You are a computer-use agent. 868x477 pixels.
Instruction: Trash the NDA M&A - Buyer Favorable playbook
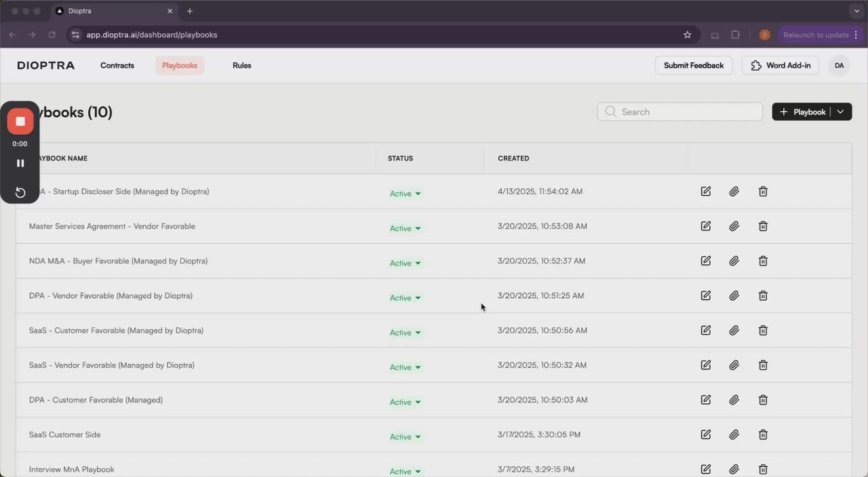(x=763, y=261)
